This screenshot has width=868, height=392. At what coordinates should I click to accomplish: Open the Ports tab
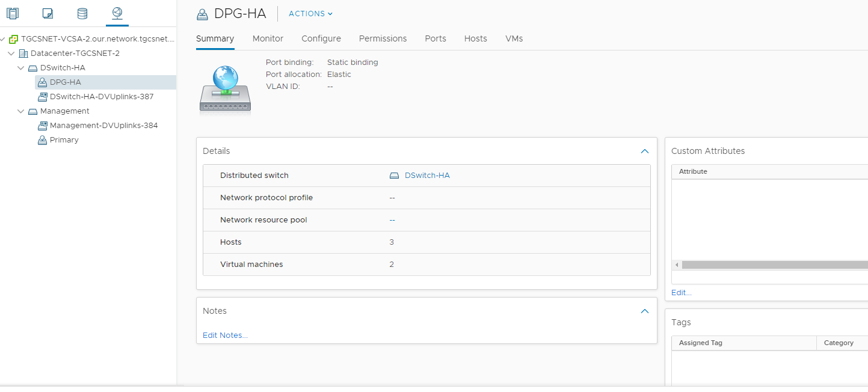coord(436,38)
